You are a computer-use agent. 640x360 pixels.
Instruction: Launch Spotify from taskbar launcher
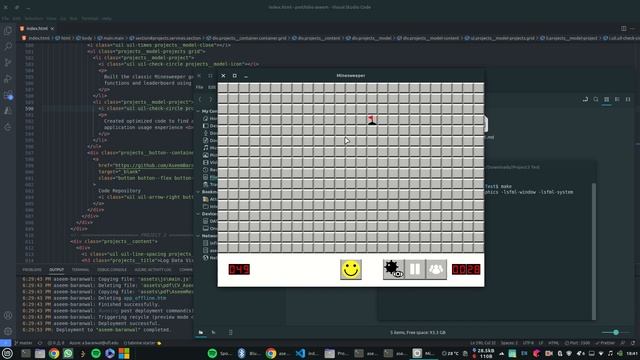tap(96, 353)
